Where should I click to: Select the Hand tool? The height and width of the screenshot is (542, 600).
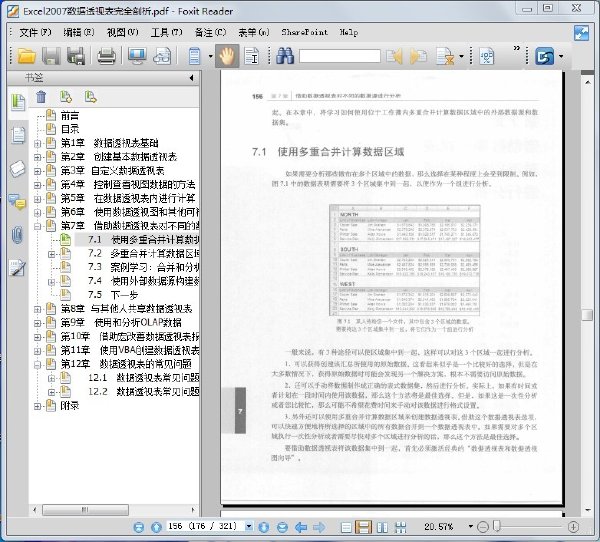227,56
